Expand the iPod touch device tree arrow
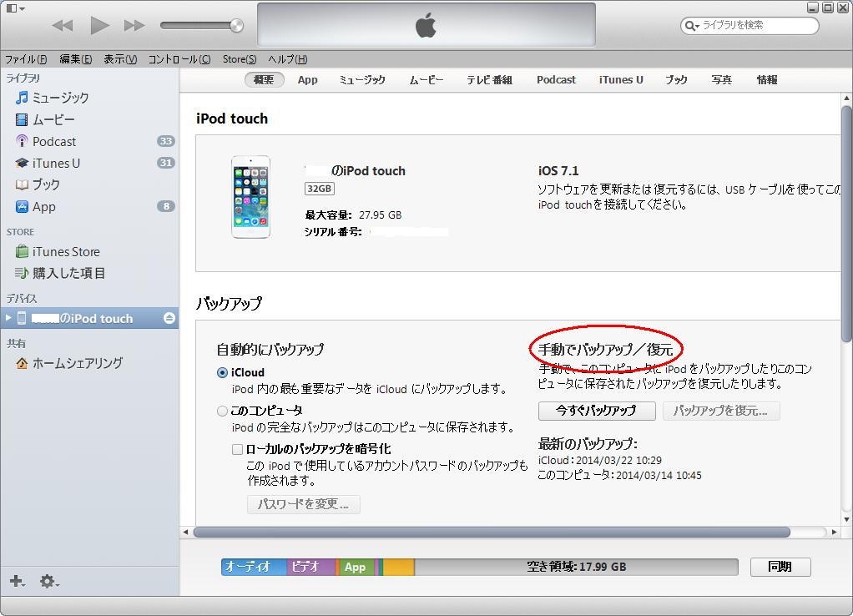 coord(8,318)
